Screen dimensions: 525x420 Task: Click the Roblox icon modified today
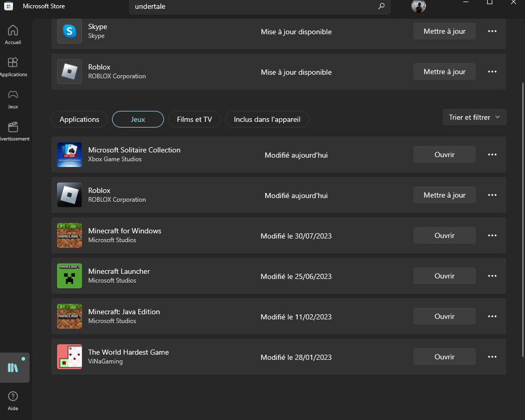coord(70,195)
